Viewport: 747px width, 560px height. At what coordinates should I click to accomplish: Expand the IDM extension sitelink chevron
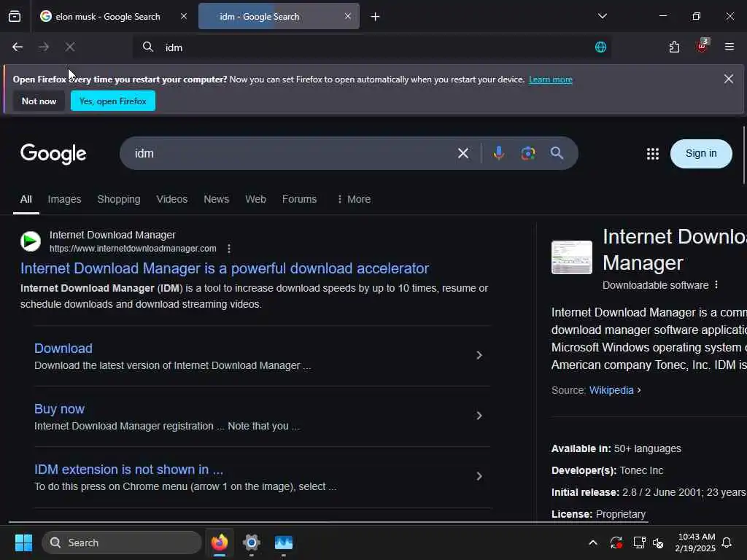[x=479, y=476]
